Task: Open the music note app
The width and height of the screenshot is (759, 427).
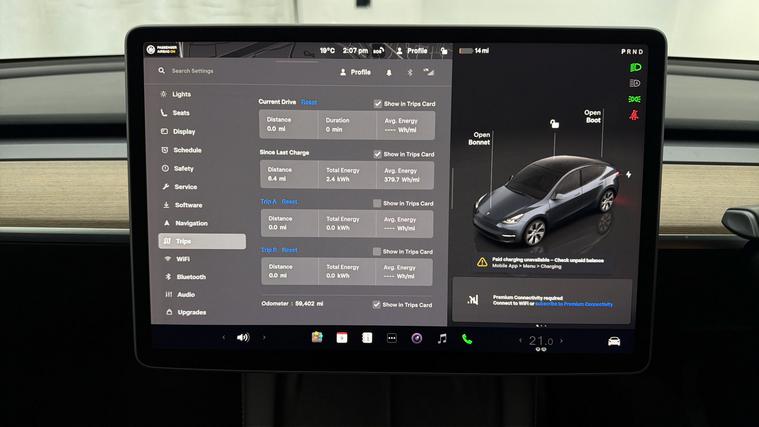Action: coord(442,339)
